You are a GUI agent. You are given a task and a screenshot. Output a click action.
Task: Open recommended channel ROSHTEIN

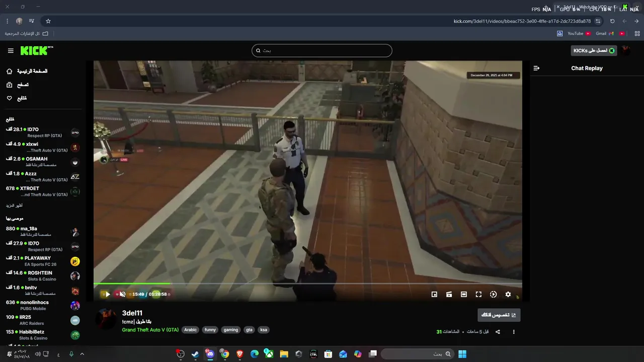[43, 276]
